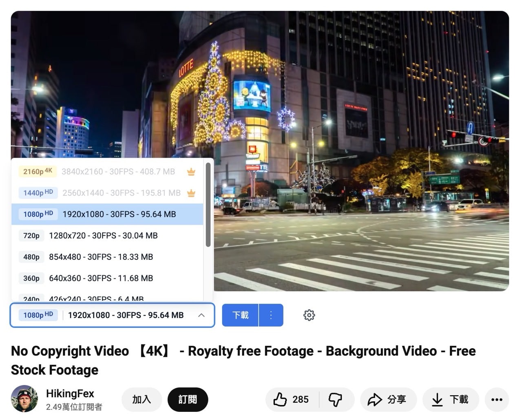Click the 加入 join membership button
522x420 pixels.
142,400
